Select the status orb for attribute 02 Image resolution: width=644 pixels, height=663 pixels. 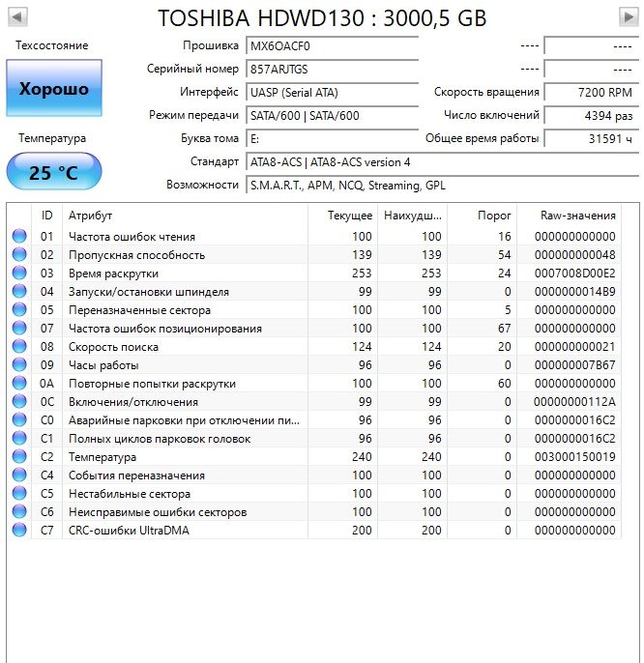click(19, 254)
